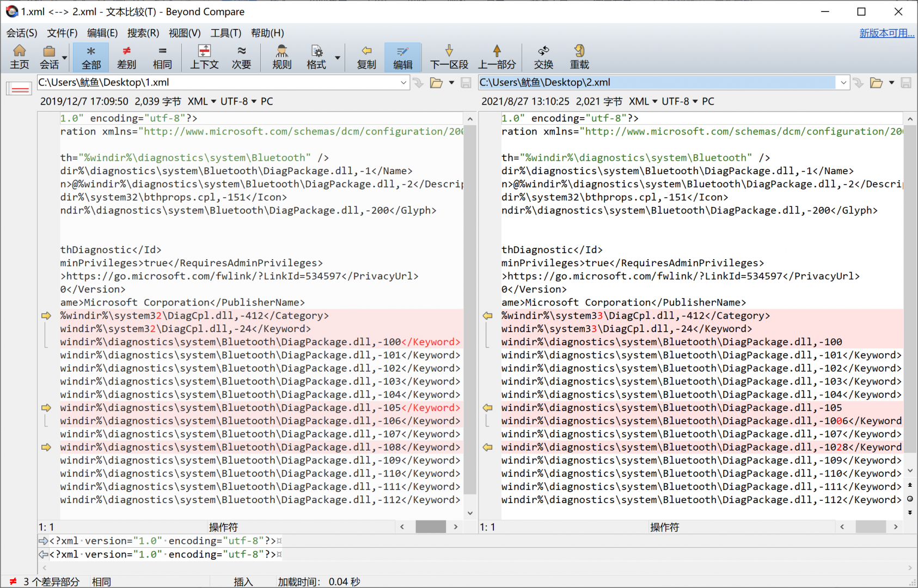This screenshot has width=918, height=588.
Task: Toggle 编辑 edit mode in toolbar
Action: (402, 57)
